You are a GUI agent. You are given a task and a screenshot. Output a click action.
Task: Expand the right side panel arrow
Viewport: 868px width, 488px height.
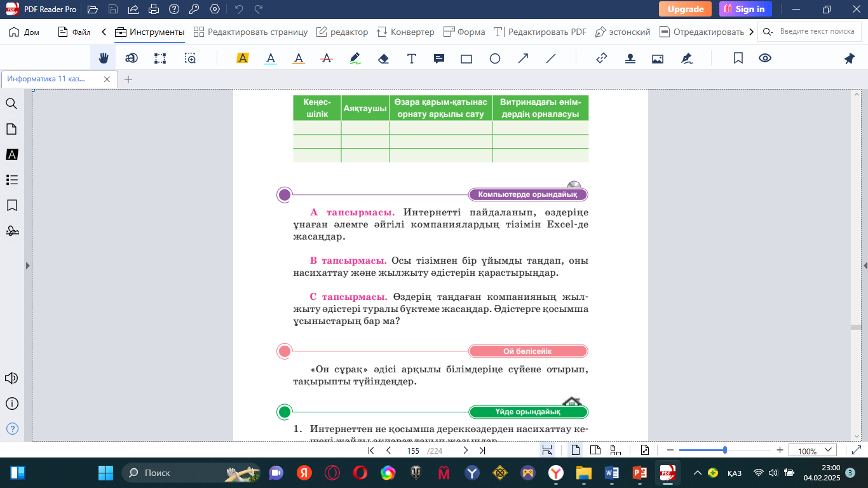[x=865, y=266]
